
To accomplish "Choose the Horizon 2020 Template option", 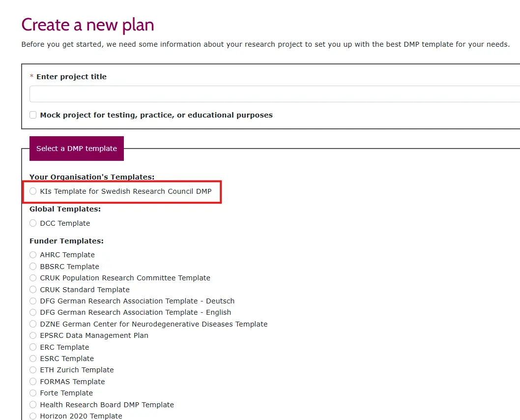I will click(x=33, y=416).
